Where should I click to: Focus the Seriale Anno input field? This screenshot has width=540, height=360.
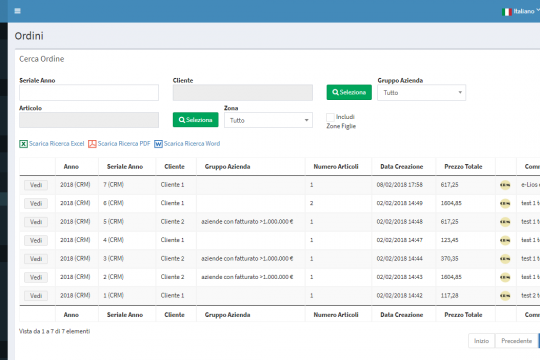pyautogui.click(x=89, y=93)
